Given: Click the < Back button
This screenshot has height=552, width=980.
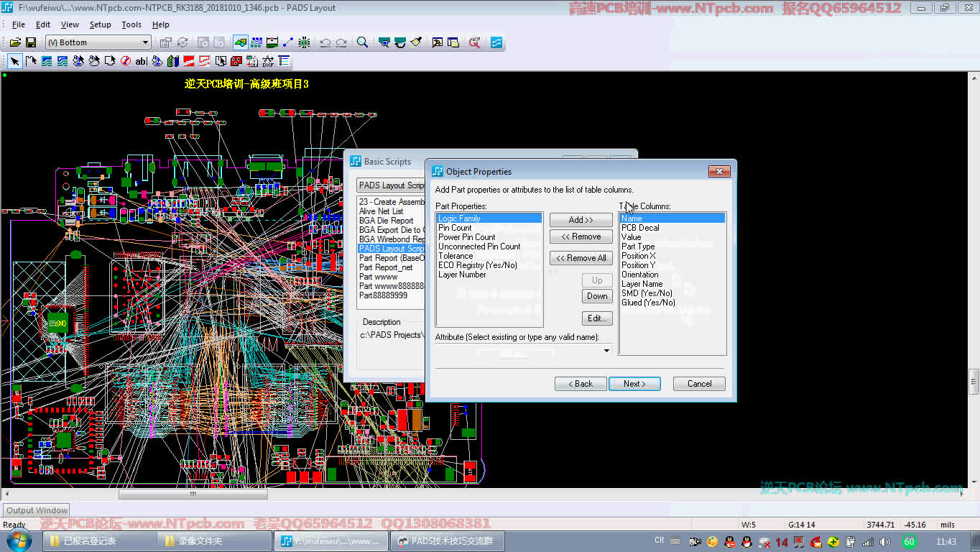Looking at the screenshot, I should point(581,384).
